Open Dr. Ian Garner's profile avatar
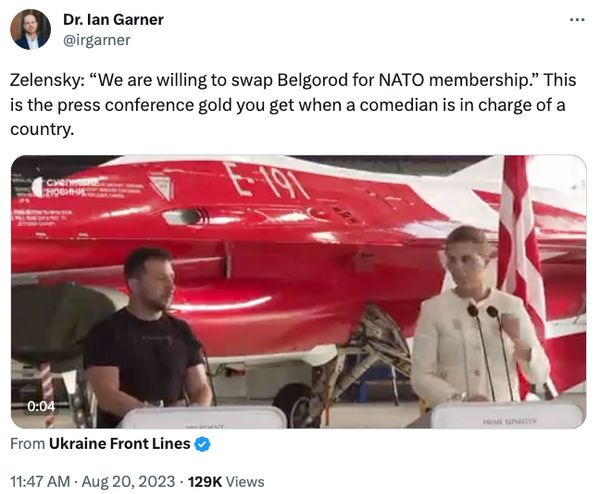Image resolution: width=600 pixels, height=494 pixels. pos(30,29)
